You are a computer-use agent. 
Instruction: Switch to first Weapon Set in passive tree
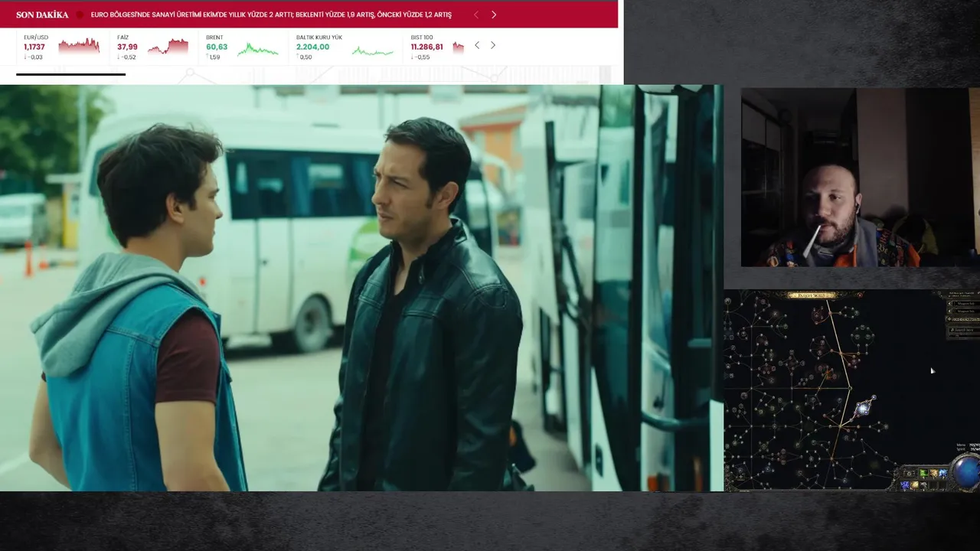pos(964,304)
